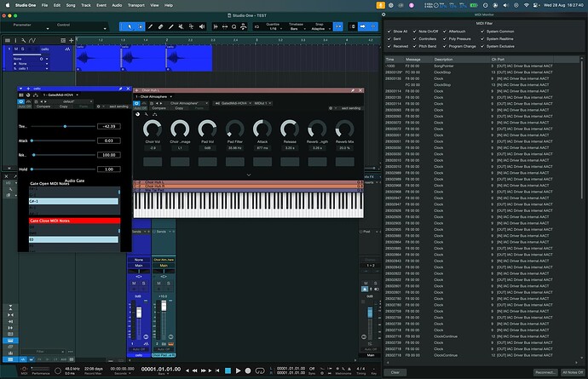Image resolution: width=588 pixels, height=379 pixels.
Task: Open macOS Control Center icon
Action: 535,5
